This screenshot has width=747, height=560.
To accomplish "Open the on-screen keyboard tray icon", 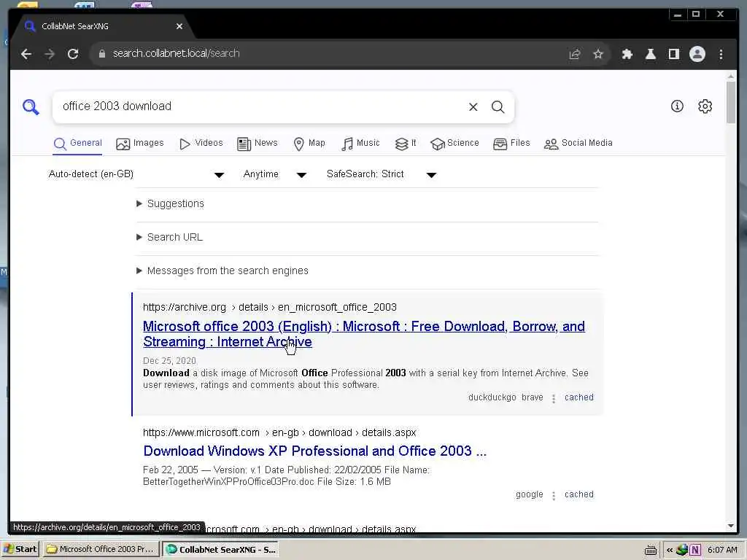I will tap(650, 551).
